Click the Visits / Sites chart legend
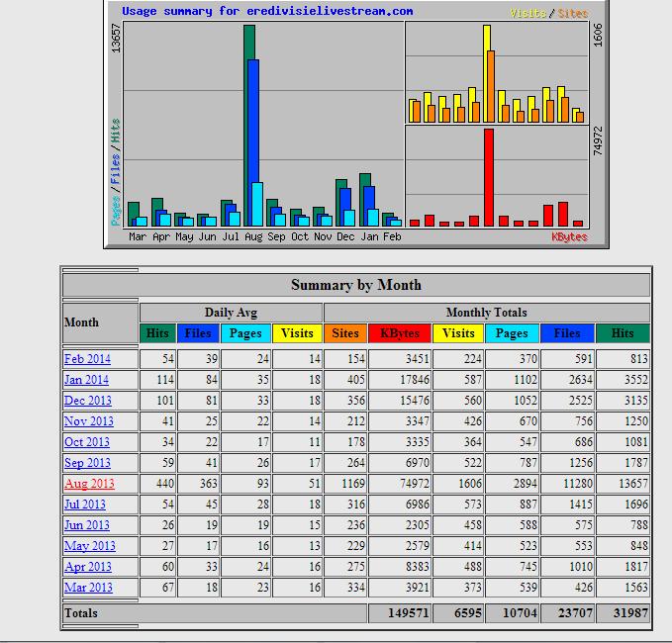The image size is (672, 643). coord(548,14)
